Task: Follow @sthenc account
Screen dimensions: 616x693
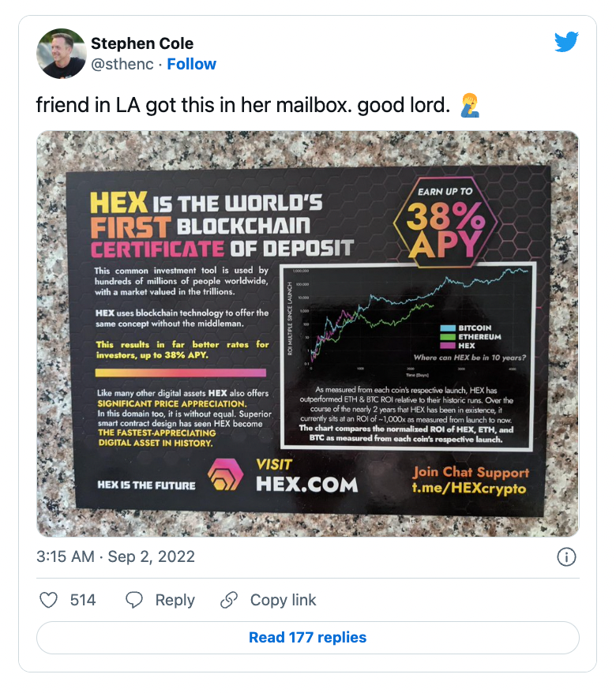Action: click(x=191, y=64)
